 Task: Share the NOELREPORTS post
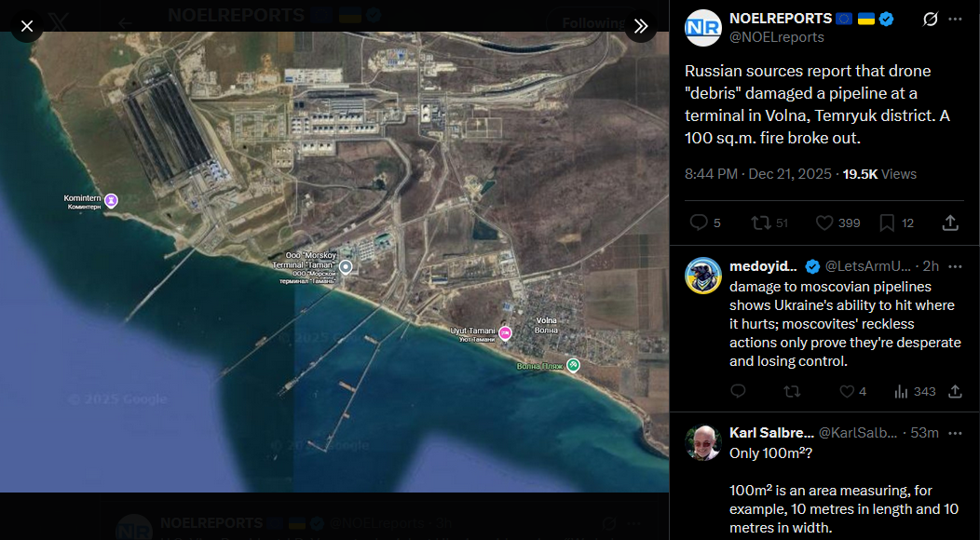pos(950,223)
